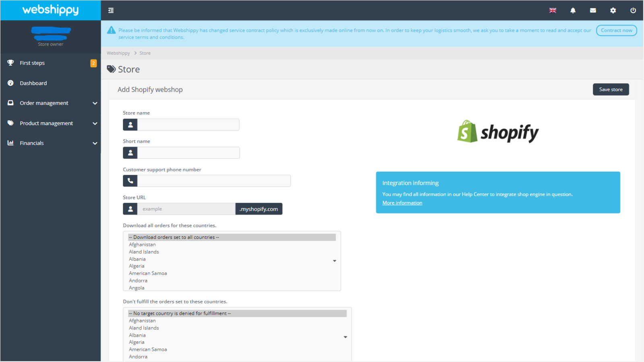Click the trophy icon for First steps
Image resolution: width=644 pixels, height=362 pixels.
(10, 63)
